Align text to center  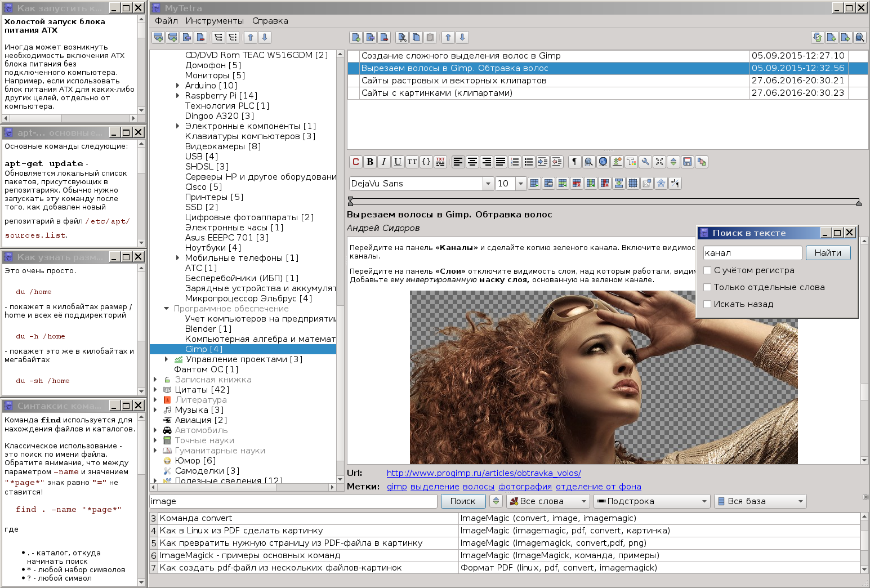click(472, 162)
